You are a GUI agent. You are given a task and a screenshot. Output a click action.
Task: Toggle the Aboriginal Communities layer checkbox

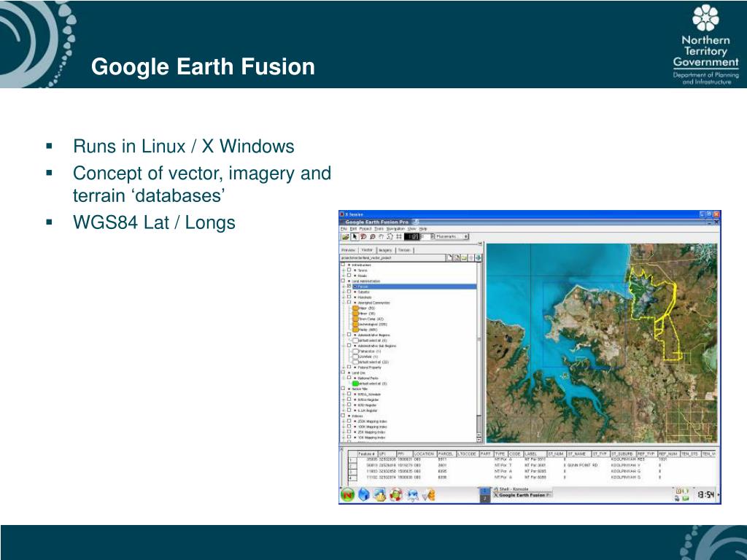(349, 303)
